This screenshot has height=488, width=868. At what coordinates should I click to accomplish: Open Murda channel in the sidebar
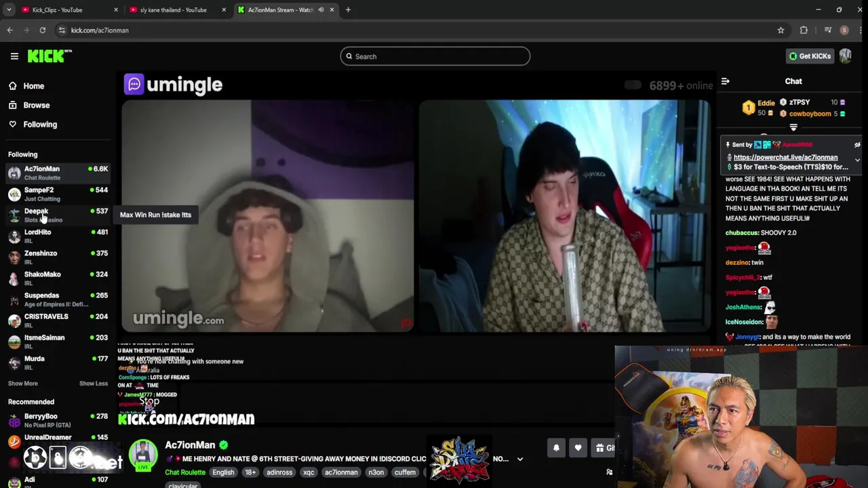(x=58, y=363)
